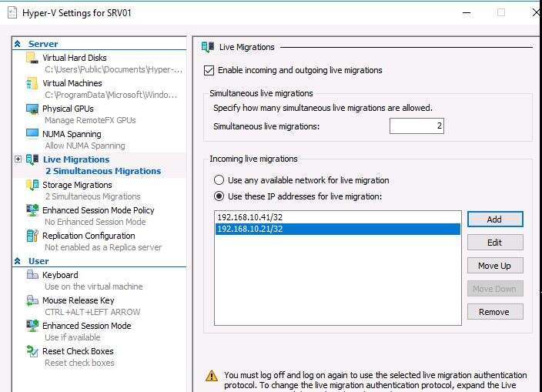The width and height of the screenshot is (542, 392).
Task: Click 'Use if available' subtext
Action: point(72,337)
